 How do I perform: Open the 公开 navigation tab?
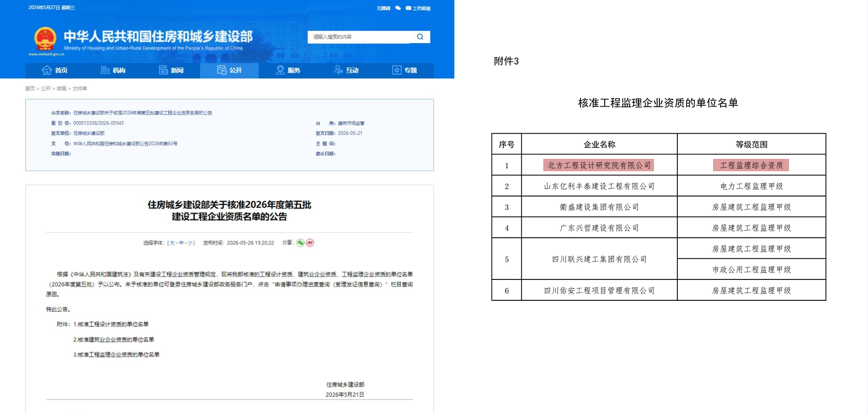tap(229, 70)
